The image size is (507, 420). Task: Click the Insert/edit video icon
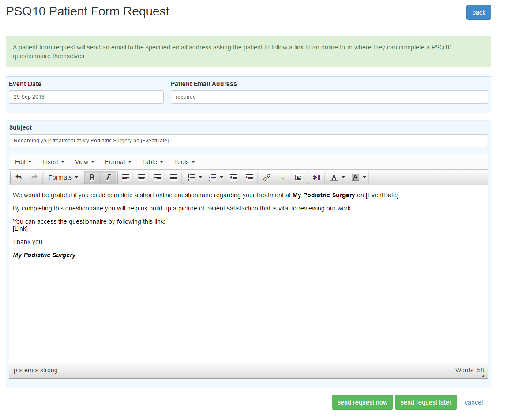[x=316, y=177]
